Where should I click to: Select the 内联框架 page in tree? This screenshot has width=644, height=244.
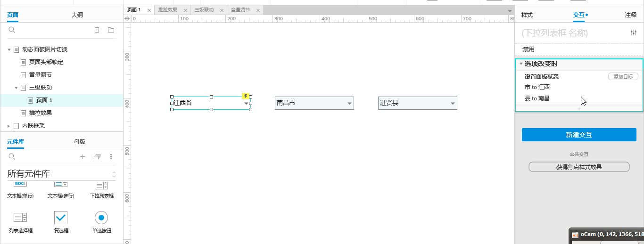(33, 126)
